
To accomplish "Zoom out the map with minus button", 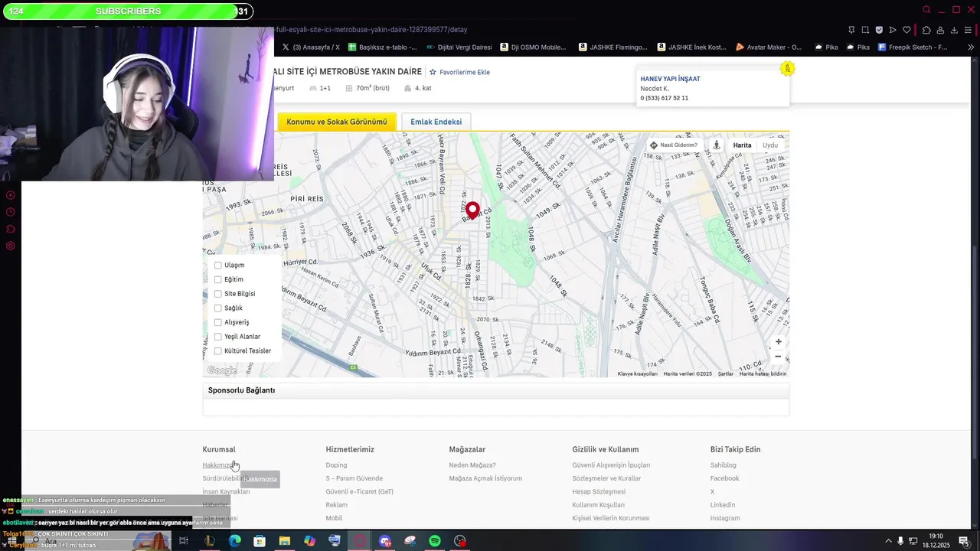I will tap(778, 357).
